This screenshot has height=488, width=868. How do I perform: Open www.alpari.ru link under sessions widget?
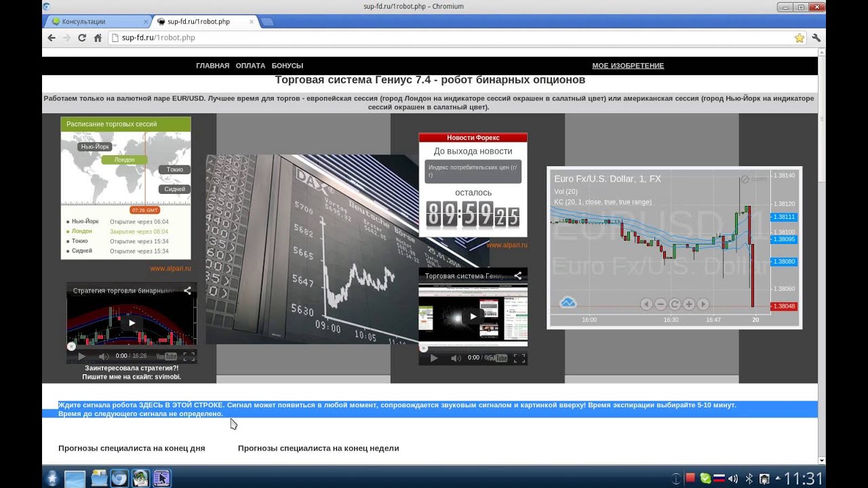170,268
